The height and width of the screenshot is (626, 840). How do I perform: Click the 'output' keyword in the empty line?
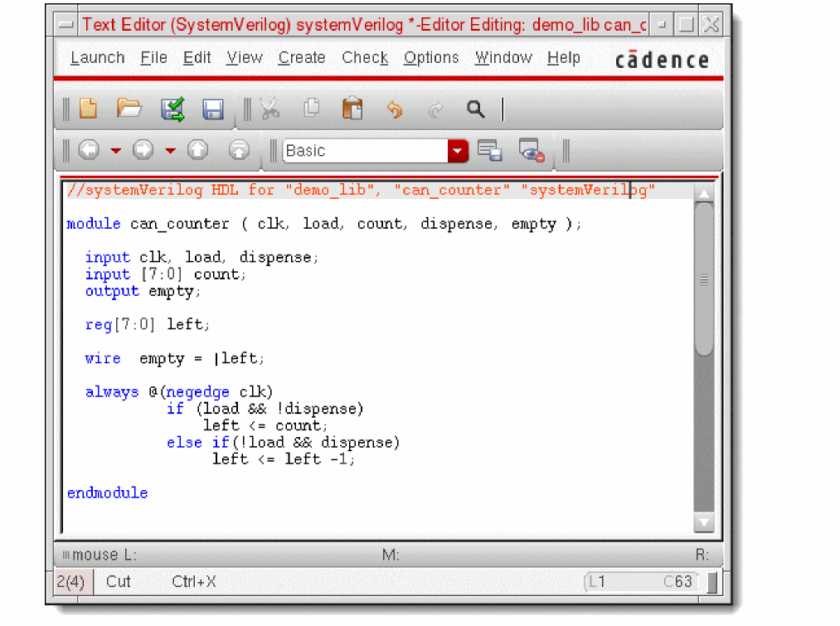coord(112,291)
